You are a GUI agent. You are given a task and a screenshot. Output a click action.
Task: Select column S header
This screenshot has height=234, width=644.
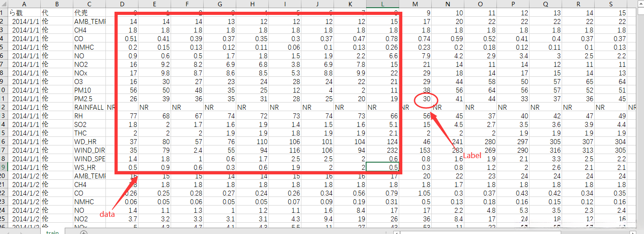[x=611, y=4]
